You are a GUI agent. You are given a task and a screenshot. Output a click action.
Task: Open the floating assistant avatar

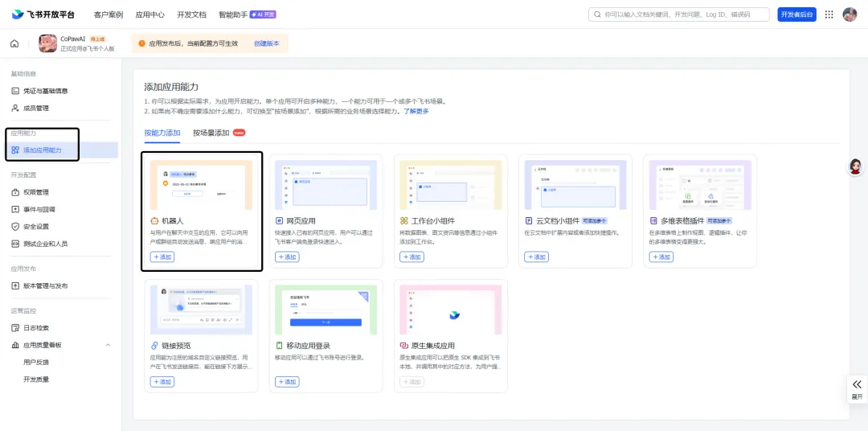tap(856, 166)
